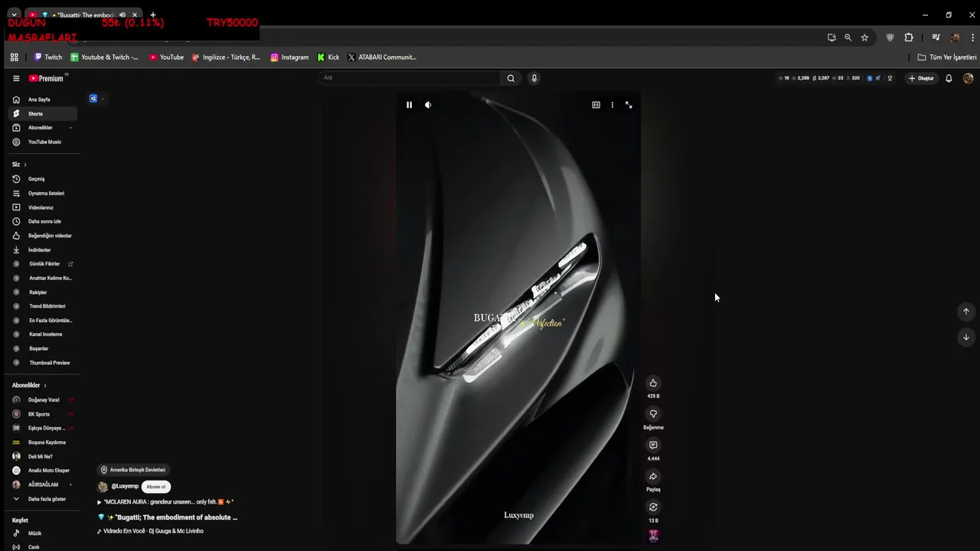980x551 pixels.
Task: Open YouTube notifications bell
Action: coord(949,78)
